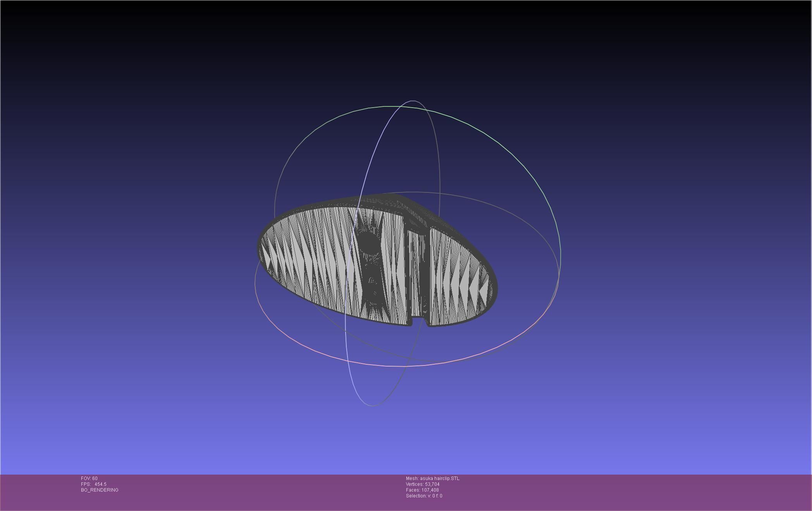The height and width of the screenshot is (511, 812).
Task: Click the green trackball arc at top
Action: point(387,106)
